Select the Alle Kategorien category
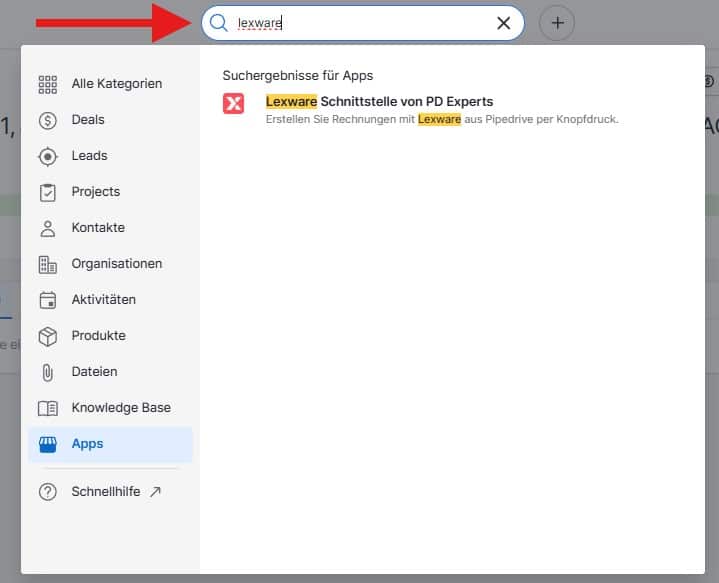 (110, 84)
